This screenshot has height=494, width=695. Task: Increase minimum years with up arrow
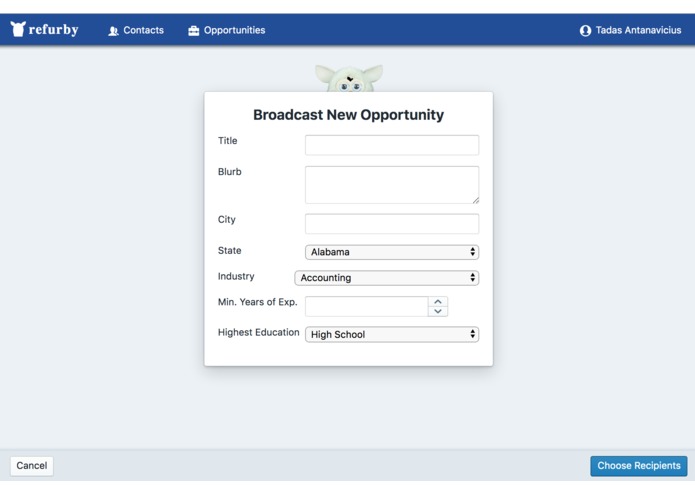click(438, 302)
